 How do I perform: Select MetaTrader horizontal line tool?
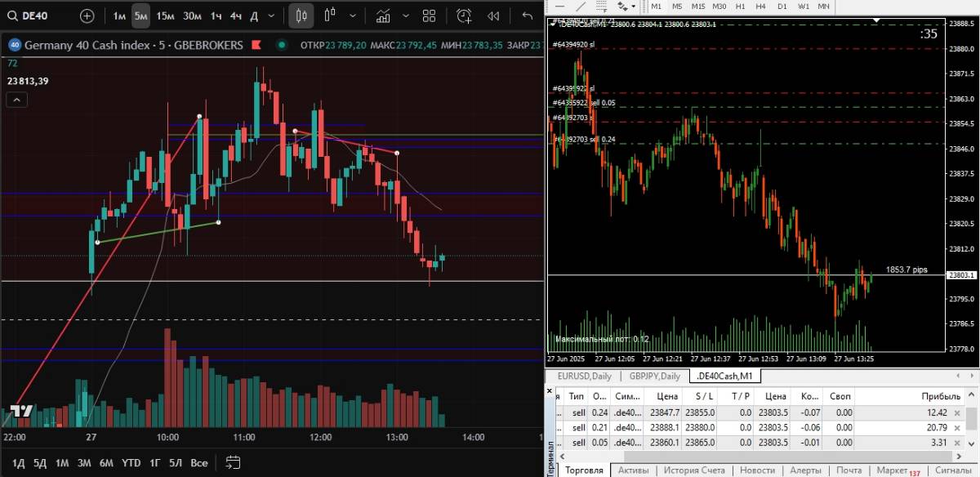click(559, 7)
